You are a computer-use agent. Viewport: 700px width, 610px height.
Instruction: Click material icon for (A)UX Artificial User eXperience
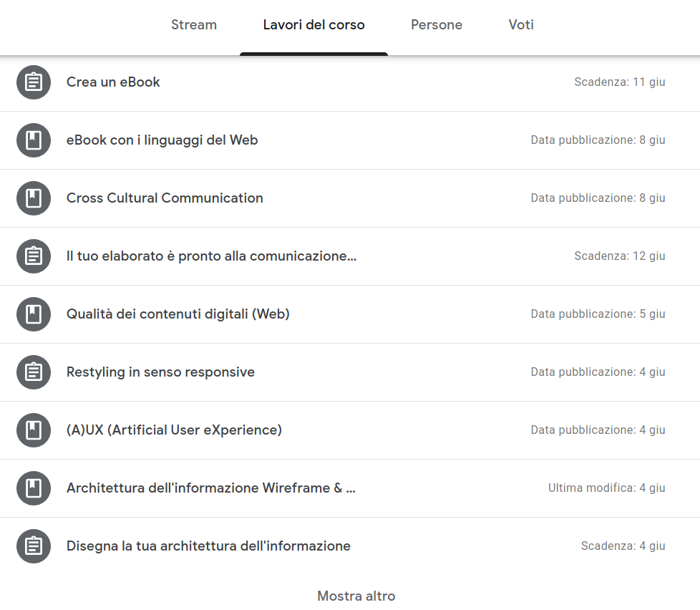34,430
